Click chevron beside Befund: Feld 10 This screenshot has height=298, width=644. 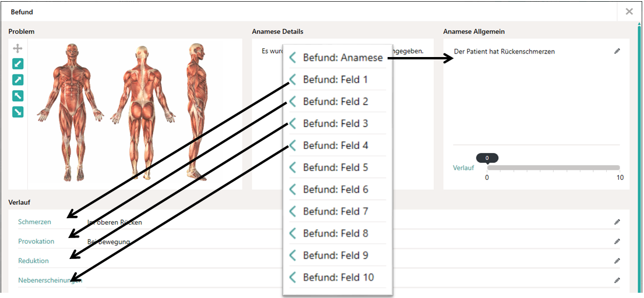tap(293, 278)
